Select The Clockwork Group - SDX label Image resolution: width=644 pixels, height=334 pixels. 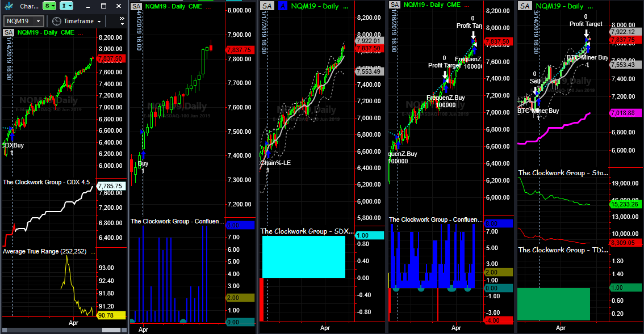click(x=307, y=231)
